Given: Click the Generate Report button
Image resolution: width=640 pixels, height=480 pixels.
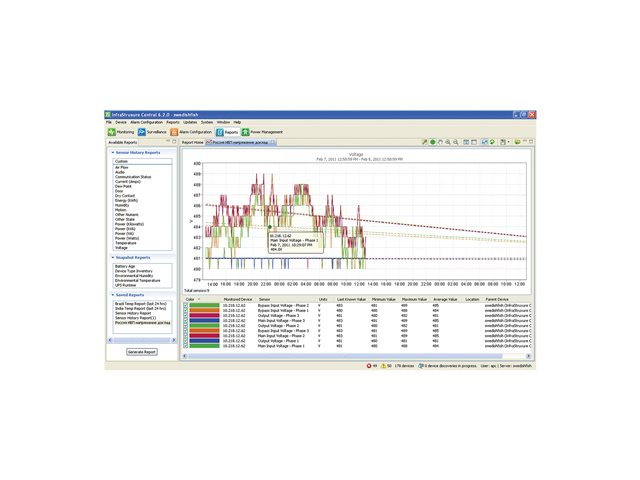Looking at the screenshot, I should (x=141, y=353).
